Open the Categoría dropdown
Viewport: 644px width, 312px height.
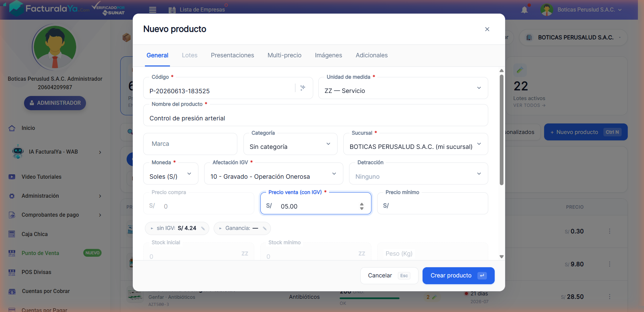(x=290, y=144)
